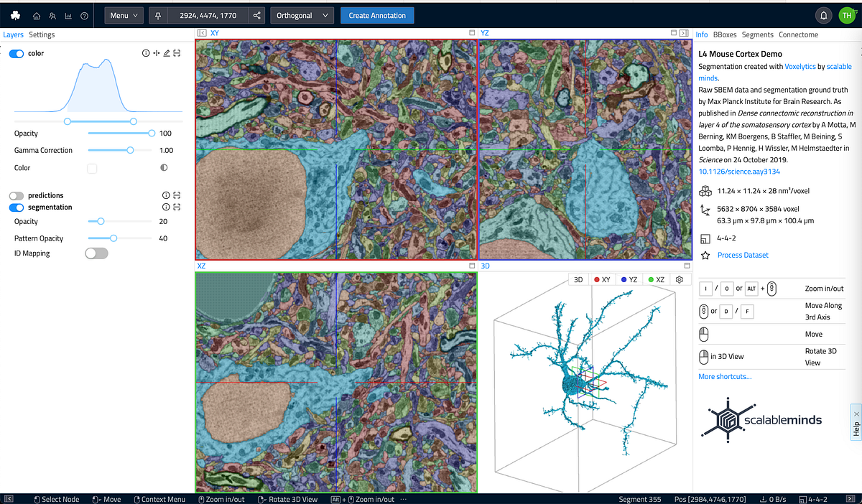Open the Orthogonal view mode dropdown
Viewport: 862px width, 504px height.
(302, 14)
